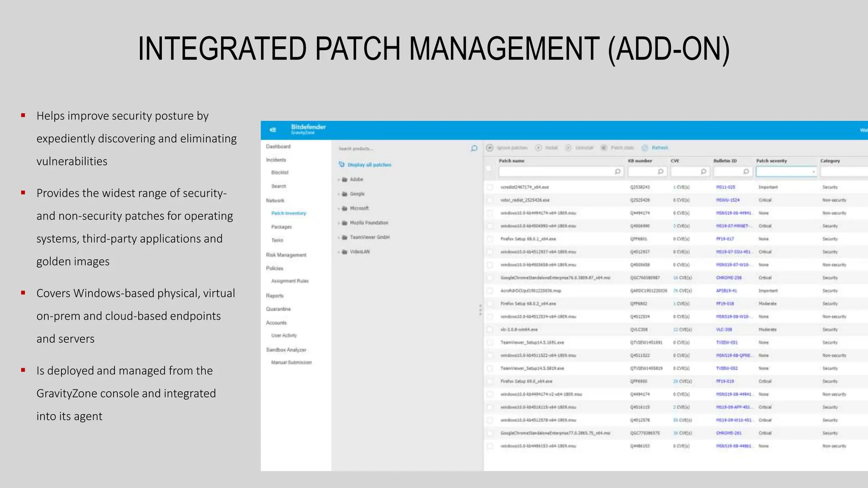Click the KB number filter search icon

point(660,172)
